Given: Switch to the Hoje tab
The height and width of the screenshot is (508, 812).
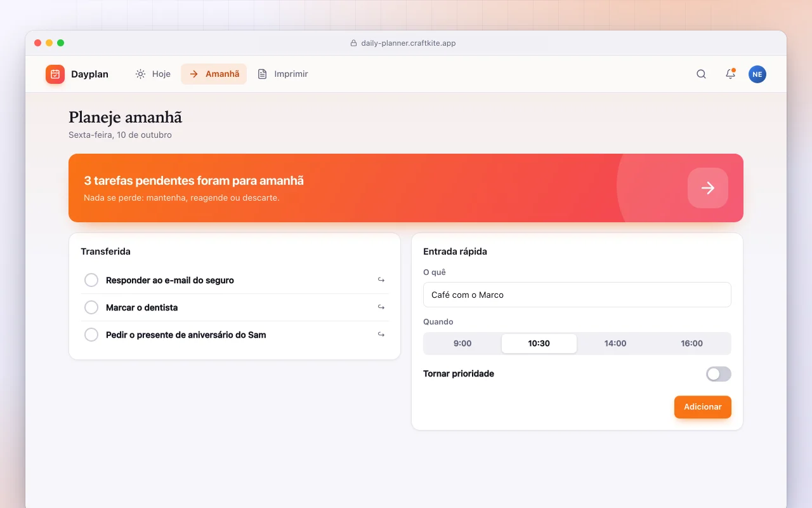Looking at the screenshot, I should coord(153,74).
